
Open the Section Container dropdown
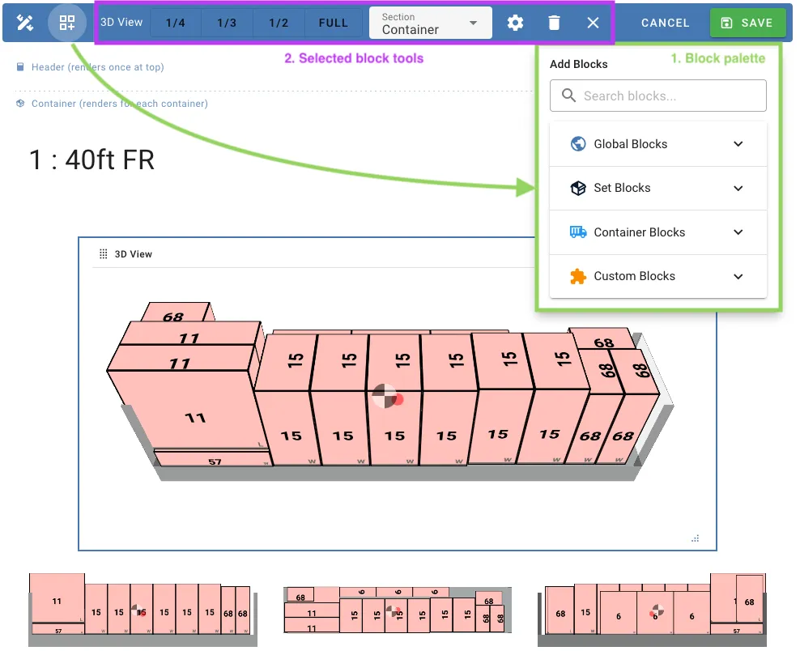click(431, 23)
